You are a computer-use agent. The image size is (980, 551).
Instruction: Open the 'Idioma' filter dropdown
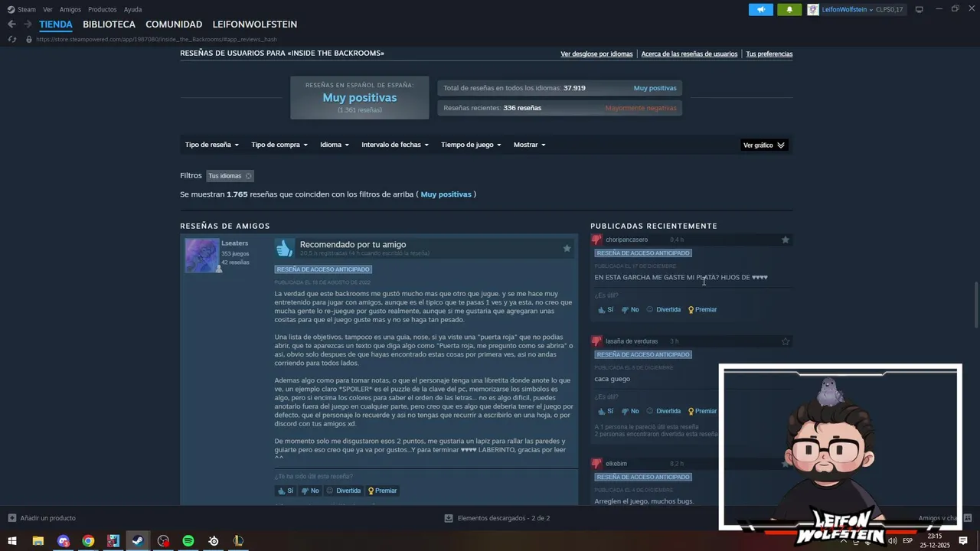pyautogui.click(x=335, y=145)
